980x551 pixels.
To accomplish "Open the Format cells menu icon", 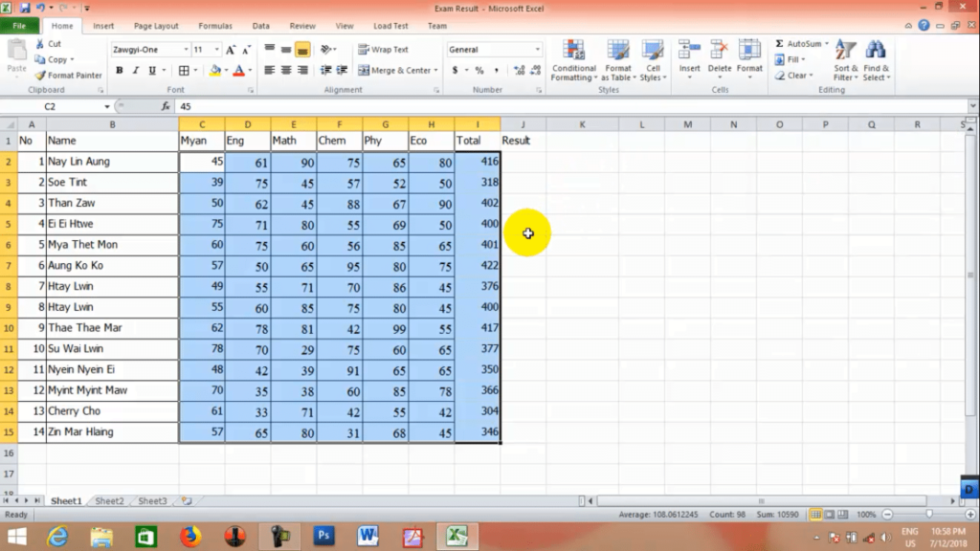I will (x=749, y=51).
